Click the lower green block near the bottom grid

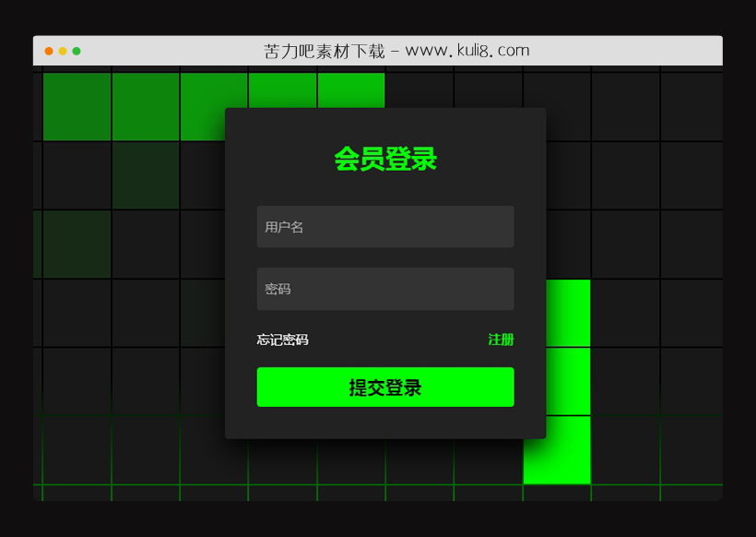click(x=556, y=452)
